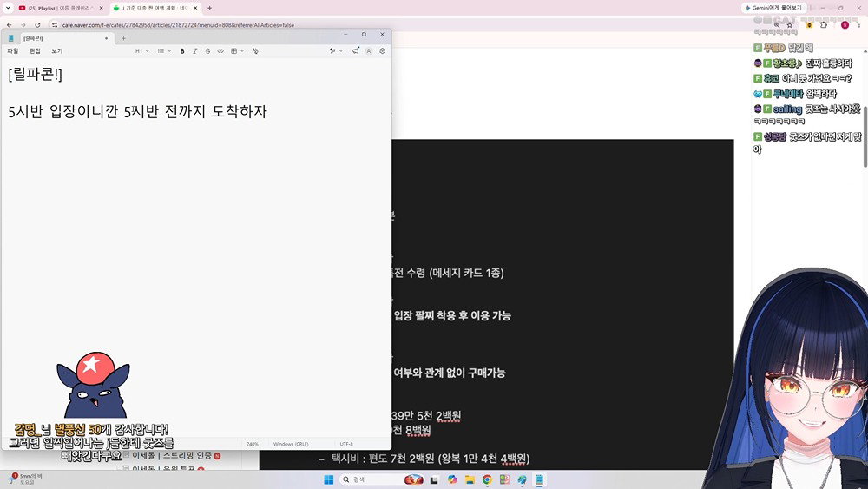868x489 pixels.
Task: Open Chrome from the taskbar
Action: (487, 479)
